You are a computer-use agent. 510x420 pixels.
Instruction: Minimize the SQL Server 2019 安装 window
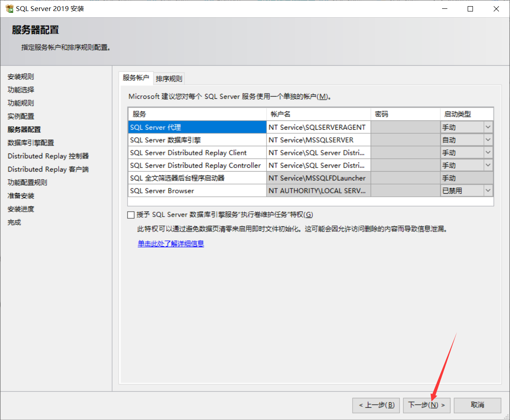pos(445,9)
